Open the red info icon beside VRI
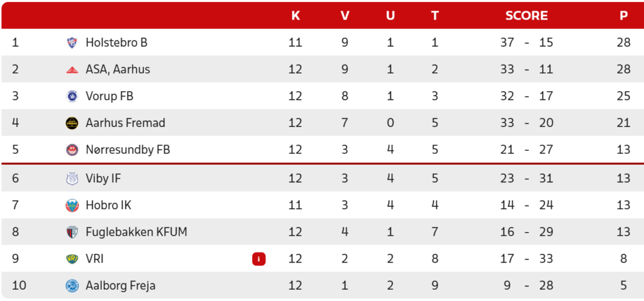The width and height of the screenshot is (644, 301). coord(258,259)
